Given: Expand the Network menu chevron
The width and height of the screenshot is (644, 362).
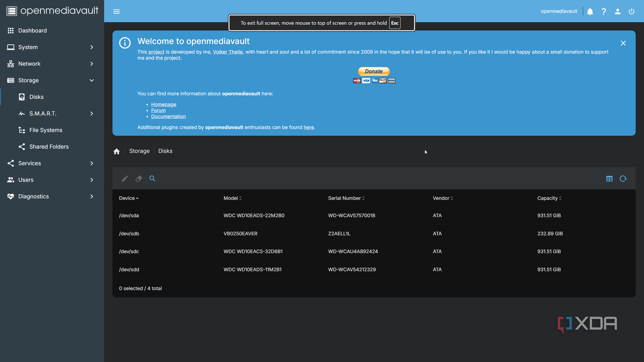Looking at the screenshot, I should 91,64.
